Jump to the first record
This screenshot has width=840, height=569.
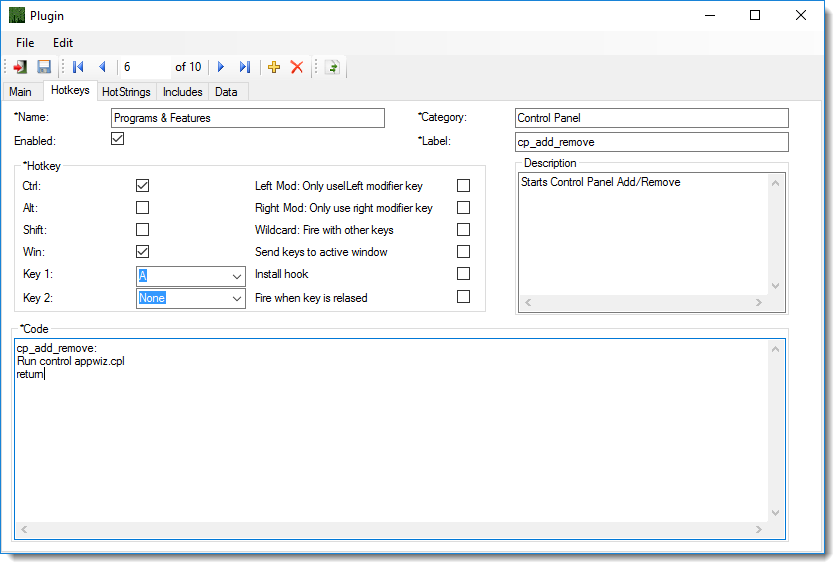pyautogui.click(x=78, y=67)
